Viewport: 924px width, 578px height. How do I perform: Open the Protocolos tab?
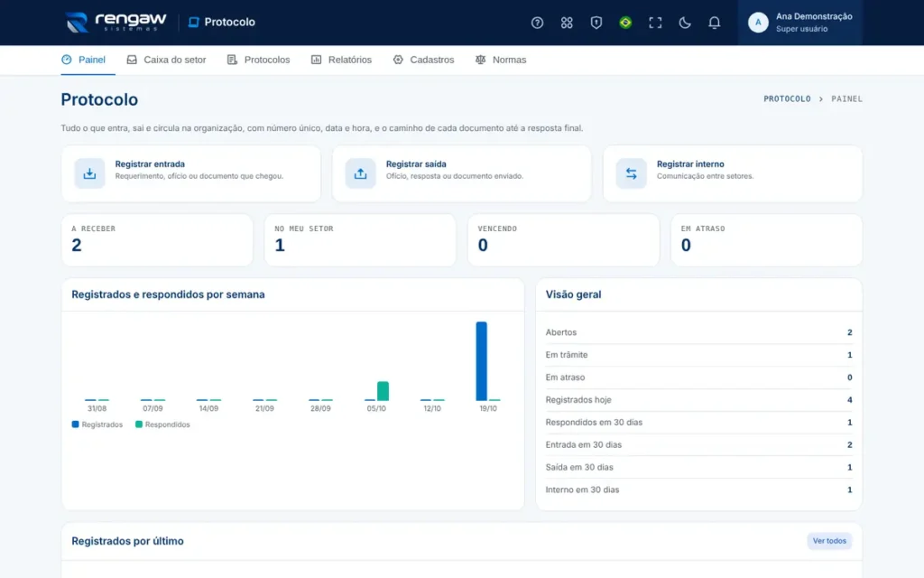tap(259, 60)
